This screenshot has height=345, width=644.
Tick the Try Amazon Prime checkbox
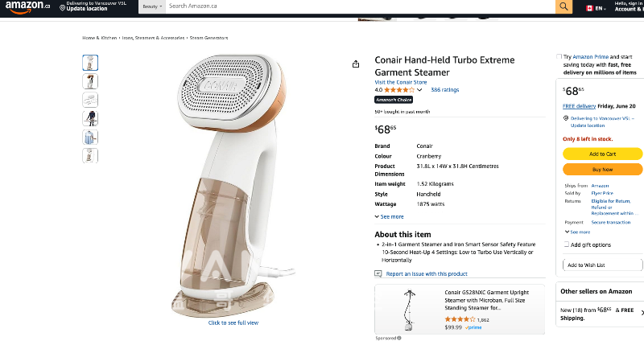click(559, 57)
